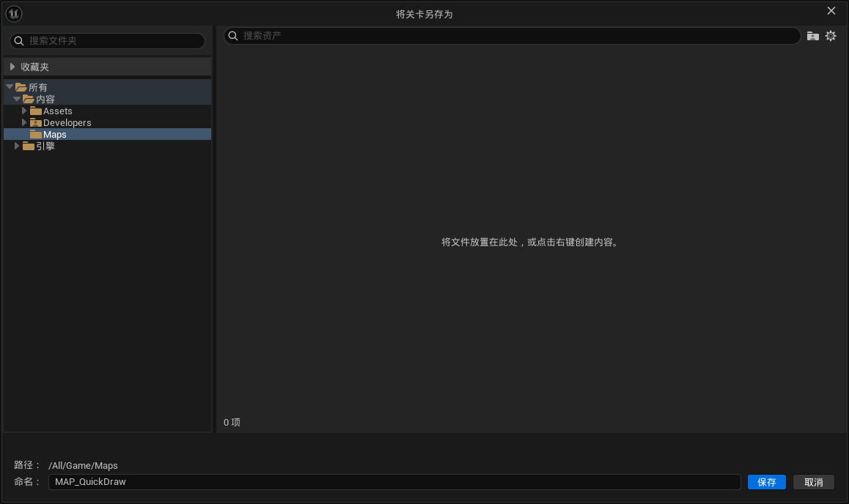Expand the Assets folder arrow
The image size is (849, 504).
coord(23,111)
